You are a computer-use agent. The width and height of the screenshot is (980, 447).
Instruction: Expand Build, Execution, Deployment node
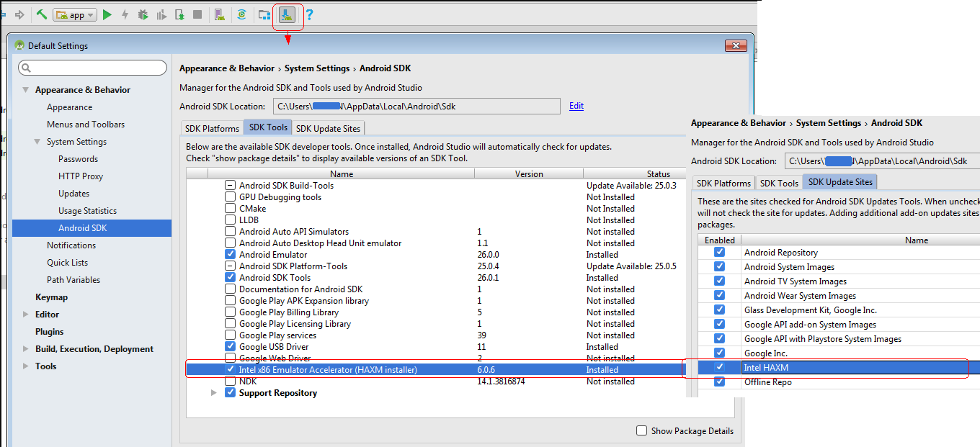(x=26, y=349)
